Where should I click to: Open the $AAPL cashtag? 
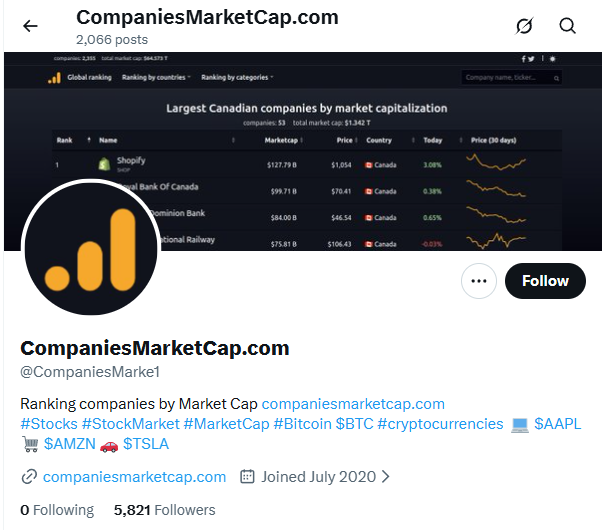coord(558,424)
